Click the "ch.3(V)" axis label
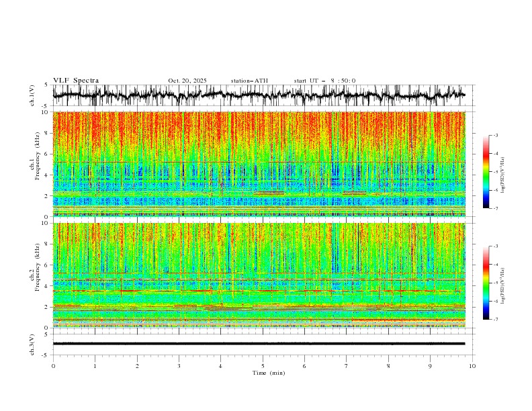 32,345
